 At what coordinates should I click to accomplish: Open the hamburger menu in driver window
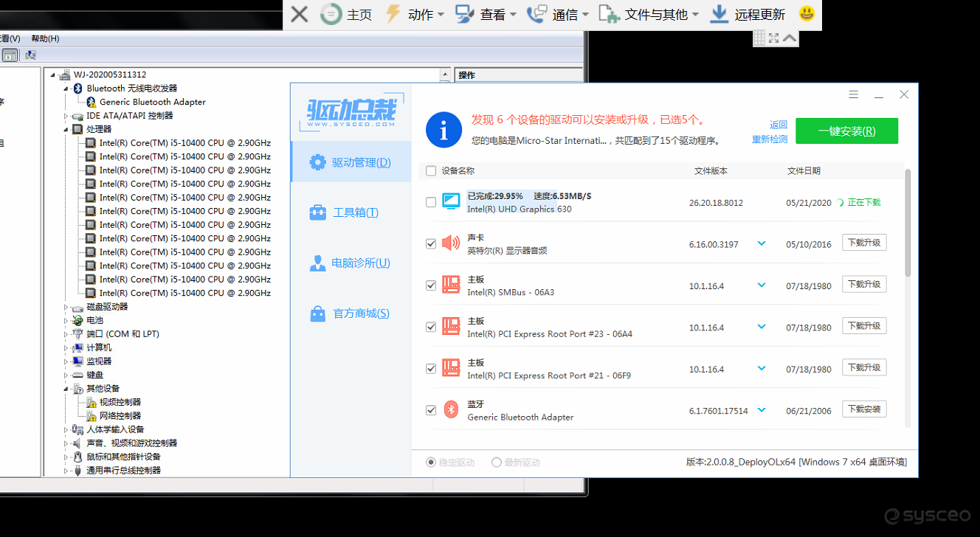click(x=854, y=94)
